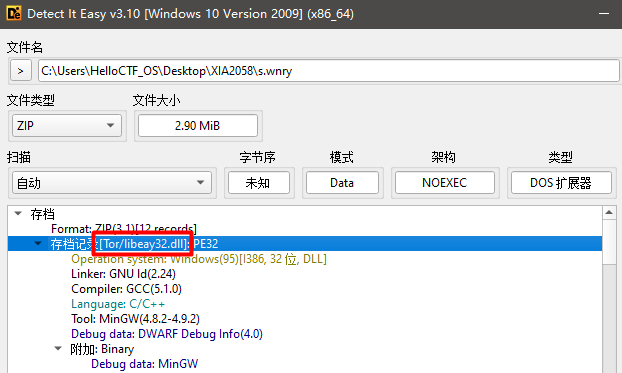Click the 未知 byte order button
This screenshot has height=373, width=622.
pos(259,183)
